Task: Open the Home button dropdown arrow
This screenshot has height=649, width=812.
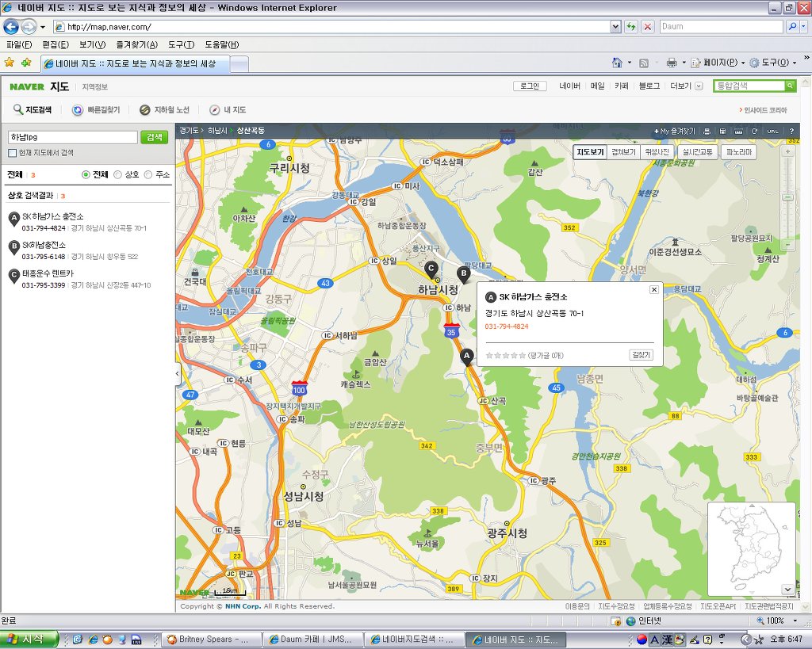Action: pyautogui.click(x=630, y=63)
